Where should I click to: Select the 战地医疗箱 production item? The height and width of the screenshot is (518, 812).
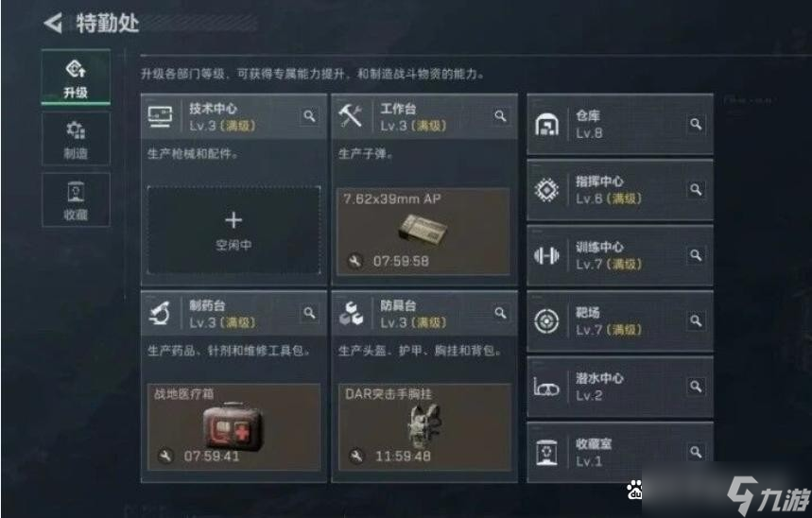tap(233, 427)
